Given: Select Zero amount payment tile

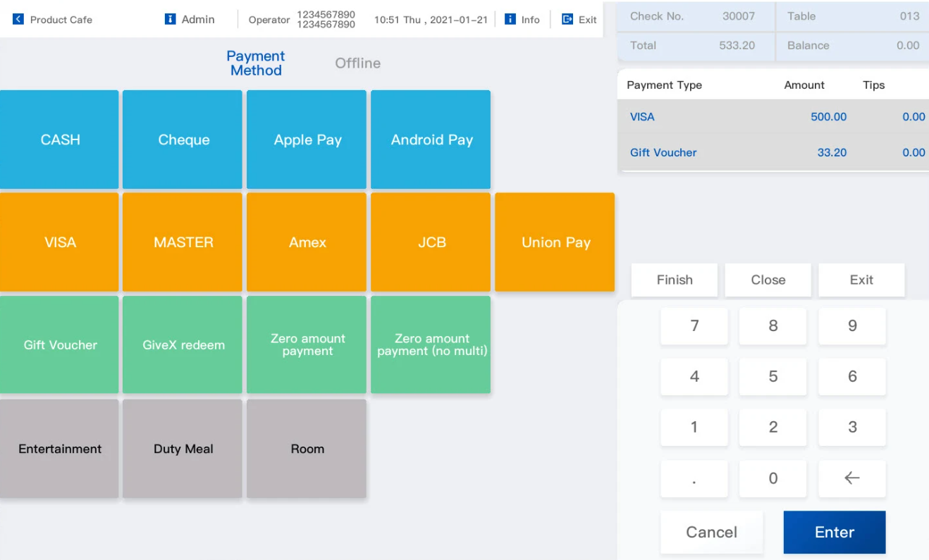Looking at the screenshot, I should pyautogui.click(x=307, y=345).
